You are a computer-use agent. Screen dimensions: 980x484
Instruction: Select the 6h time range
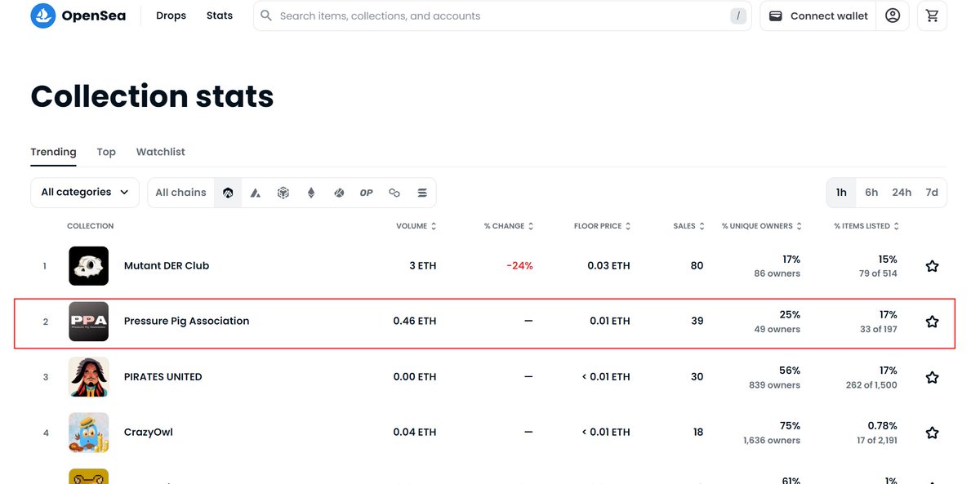click(x=871, y=193)
